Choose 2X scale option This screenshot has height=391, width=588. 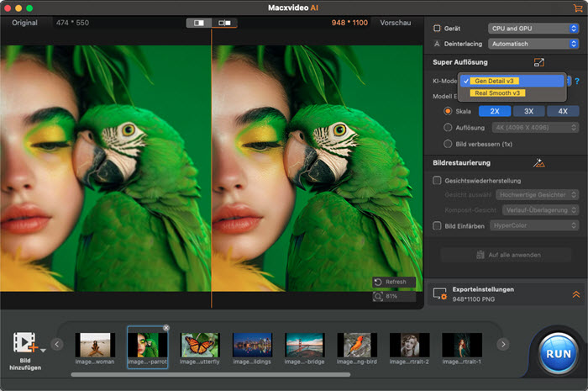pyautogui.click(x=495, y=111)
